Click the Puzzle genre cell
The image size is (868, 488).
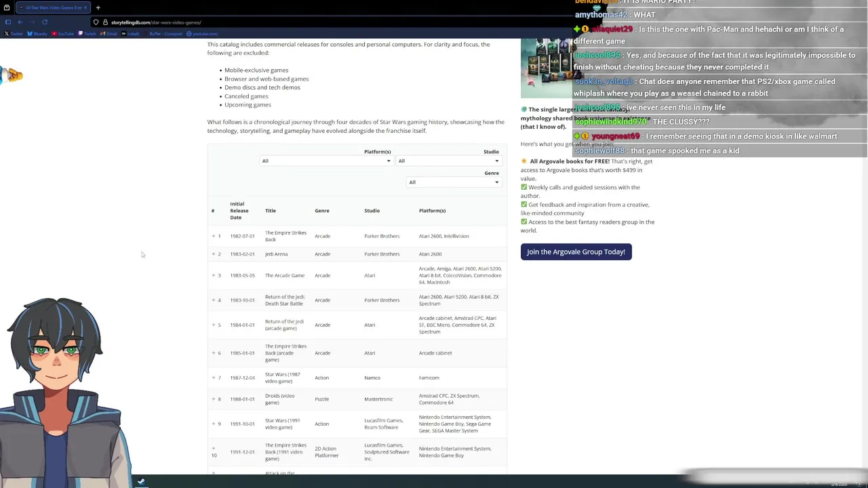(322, 399)
